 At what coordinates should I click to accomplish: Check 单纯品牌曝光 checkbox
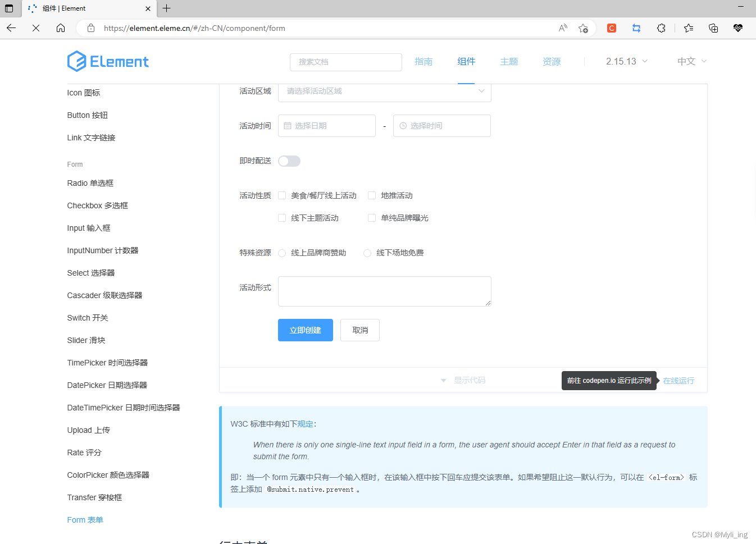(372, 218)
